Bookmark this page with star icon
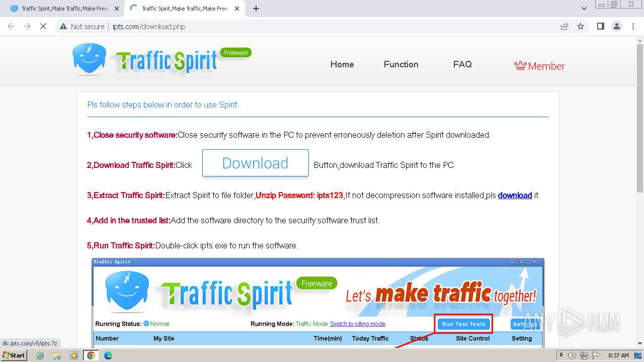Viewport: 644px width, 362px height. click(x=581, y=26)
